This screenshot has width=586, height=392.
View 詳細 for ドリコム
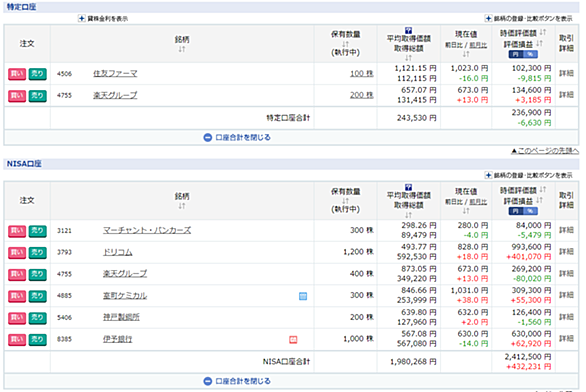(566, 252)
